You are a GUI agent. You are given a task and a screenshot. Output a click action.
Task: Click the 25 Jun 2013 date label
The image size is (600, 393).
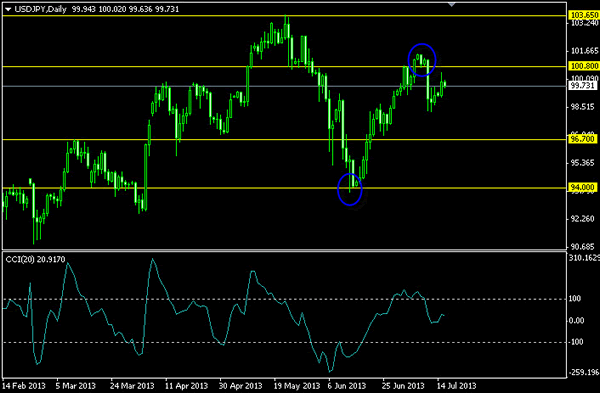pyautogui.click(x=404, y=386)
